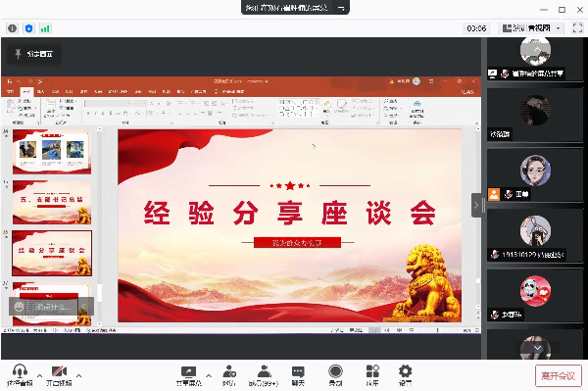588x391 pixels.
Task: Click the blue security shield icon
Action: point(28,28)
